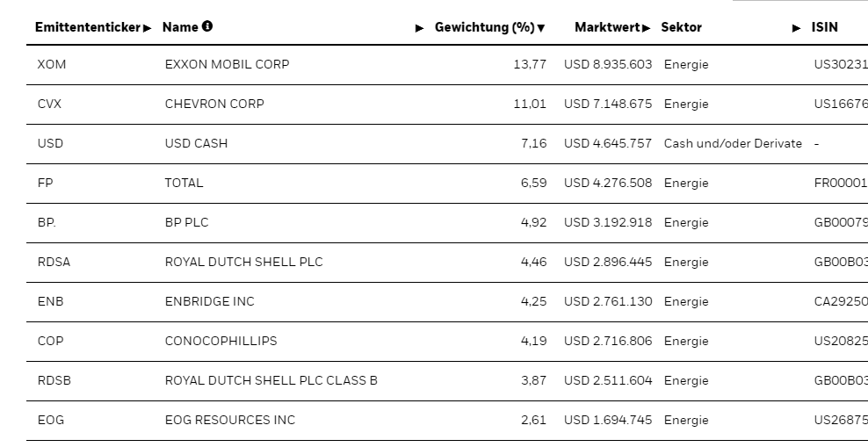
Task: Click EXXON MOBIL CORP holding name
Action: pyautogui.click(x=227, y=64)
